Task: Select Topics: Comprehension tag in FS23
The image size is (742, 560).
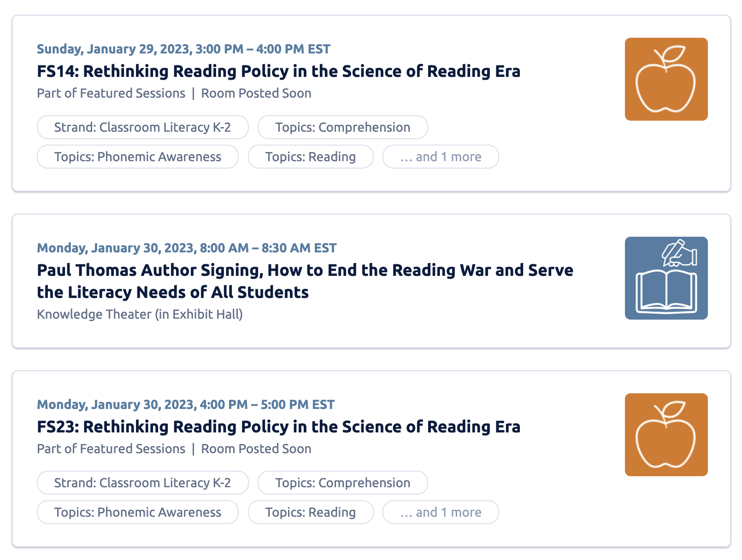Action: click(342, 483)
